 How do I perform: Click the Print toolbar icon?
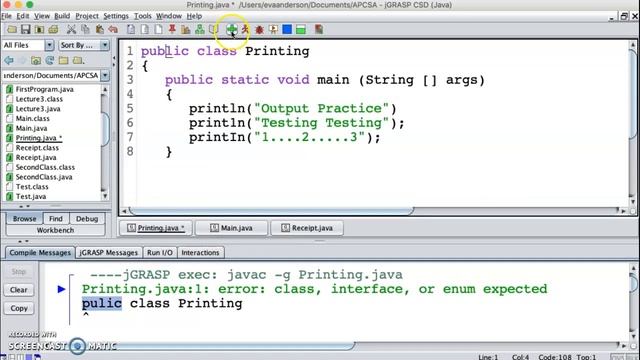coord(53,29)
